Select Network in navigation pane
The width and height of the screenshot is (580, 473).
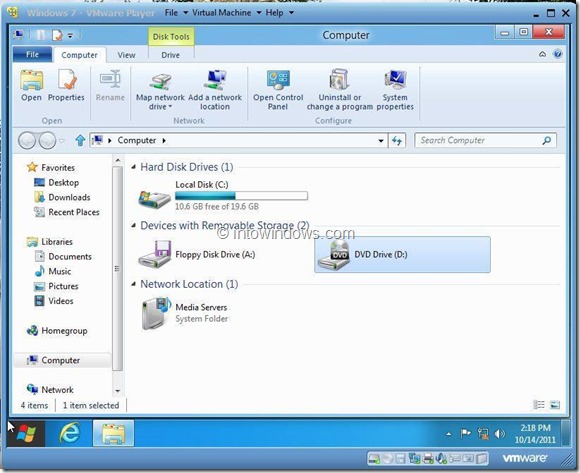[x=50, y=390]
